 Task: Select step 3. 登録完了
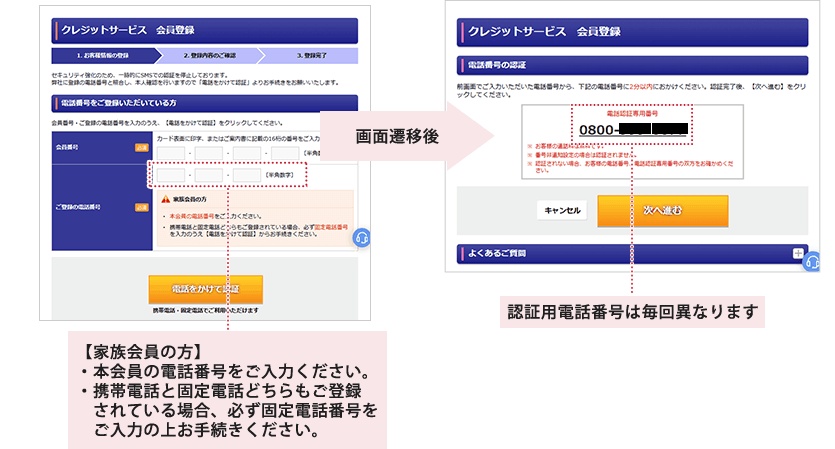point(310,55)
